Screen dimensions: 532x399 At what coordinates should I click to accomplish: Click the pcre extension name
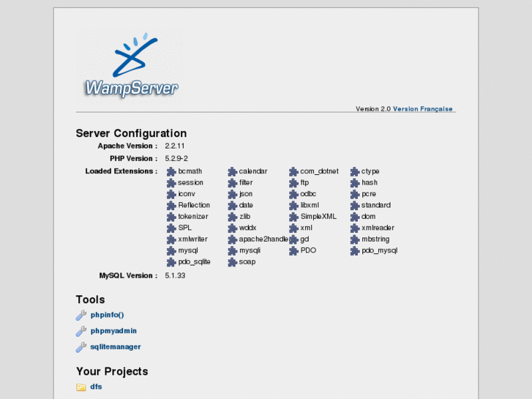(x=369, y=194)
